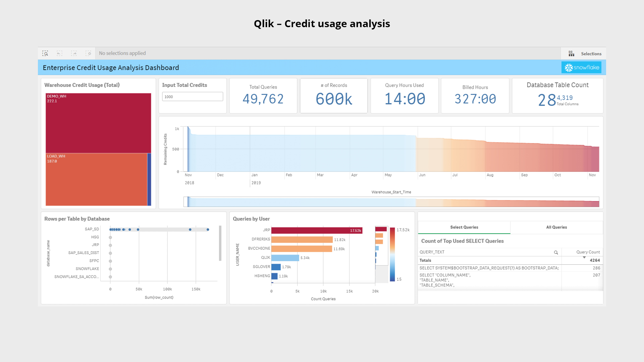Select the DEMO_WH block in warehouse treemap
This screenshot has height=362, width=644.
[97, 122]
